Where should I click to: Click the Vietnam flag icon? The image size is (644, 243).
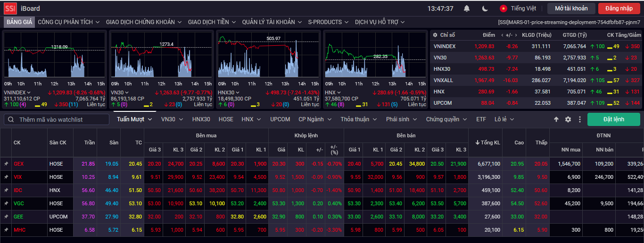(504, 8)
